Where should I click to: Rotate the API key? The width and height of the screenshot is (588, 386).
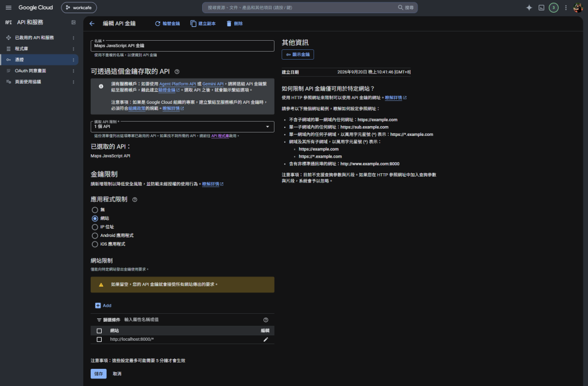[x=167, y=24]
